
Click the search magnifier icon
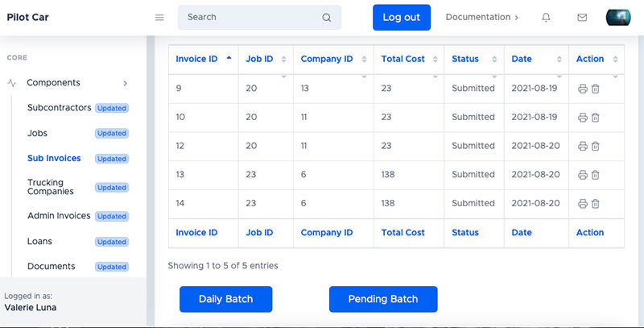click(326, 18)
